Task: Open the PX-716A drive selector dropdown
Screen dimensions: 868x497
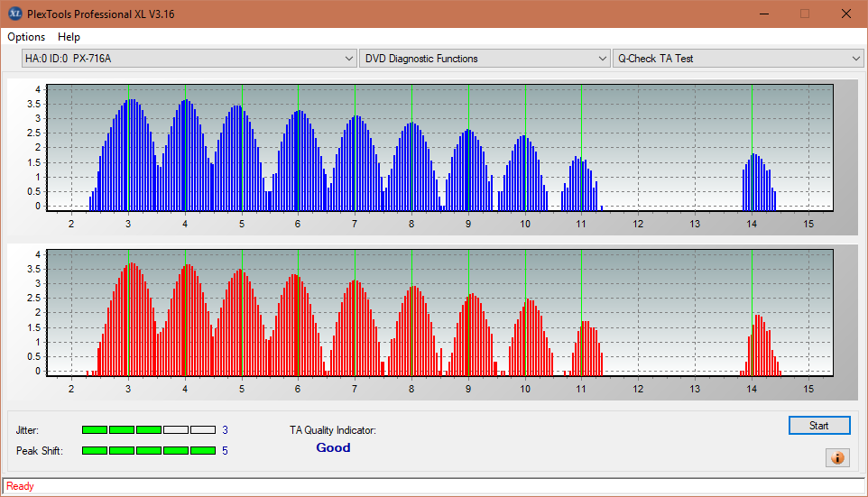Action: point(189,59)
